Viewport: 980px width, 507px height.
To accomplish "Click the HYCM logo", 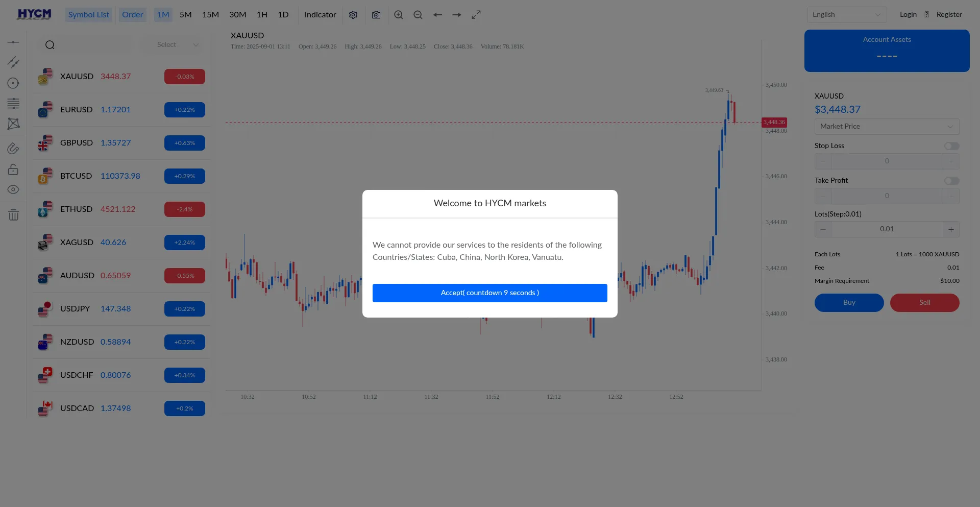I will (x=34, y=14).
